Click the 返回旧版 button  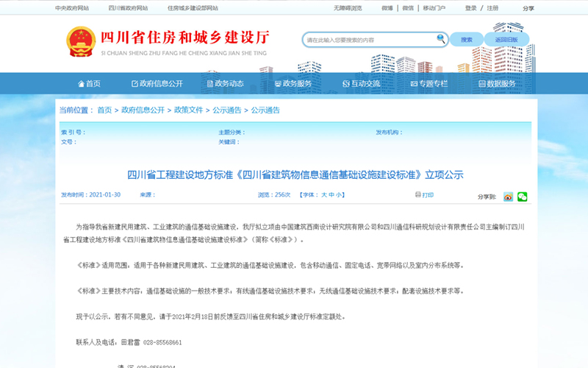pyautogui.click(x=506, y=40)
